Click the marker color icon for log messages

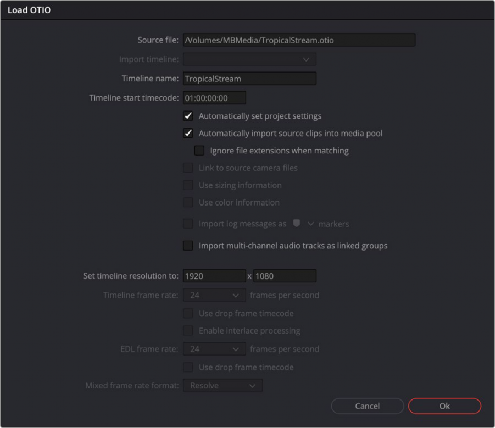tap(296, 223)
